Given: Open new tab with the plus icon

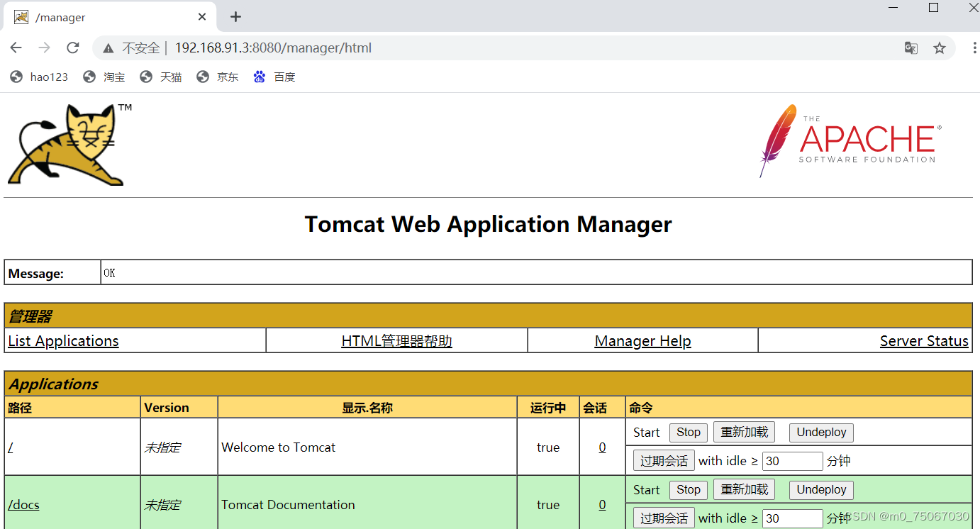Looking at the screenshot, I should [236, 17].
